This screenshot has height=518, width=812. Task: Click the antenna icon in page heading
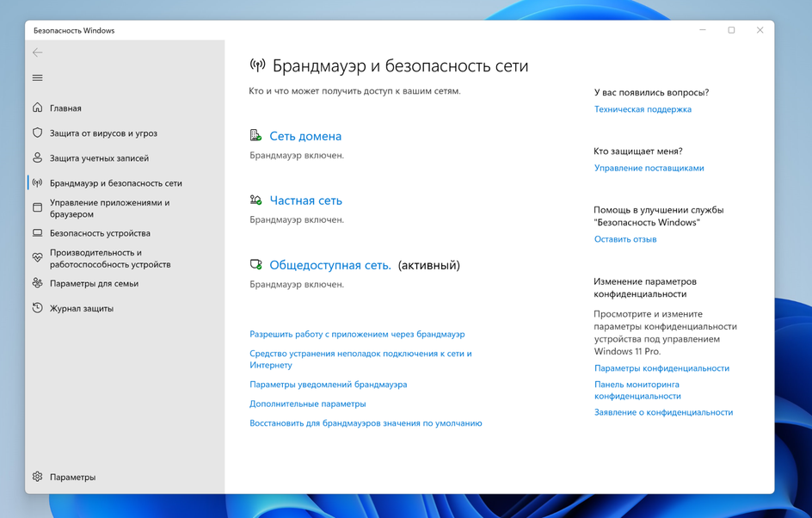point(257,65)
